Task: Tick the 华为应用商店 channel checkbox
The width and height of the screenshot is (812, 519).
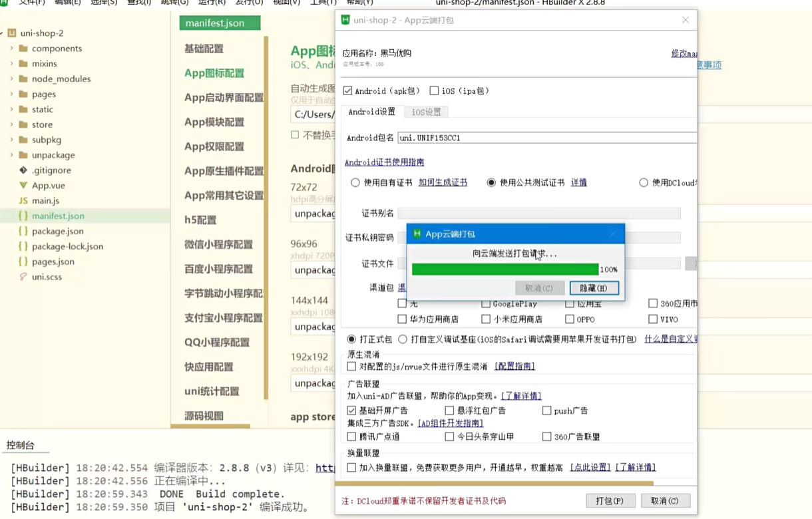Action: 402,319
